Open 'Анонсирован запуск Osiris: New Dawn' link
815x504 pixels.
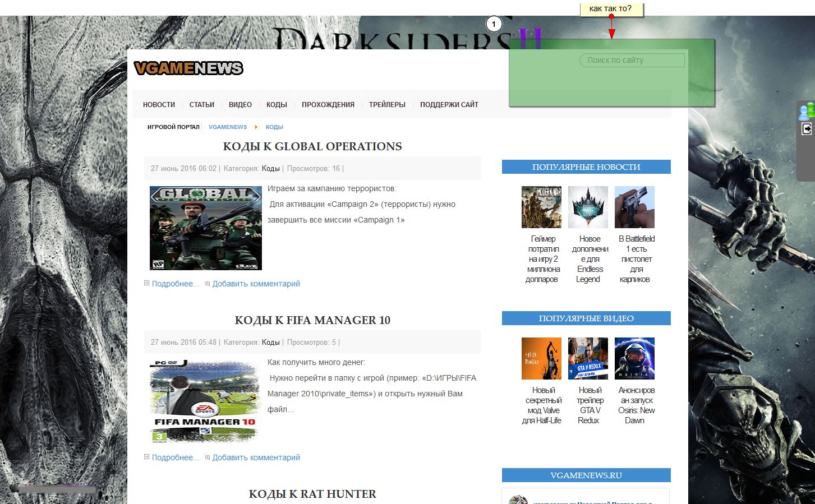point(636,405)
